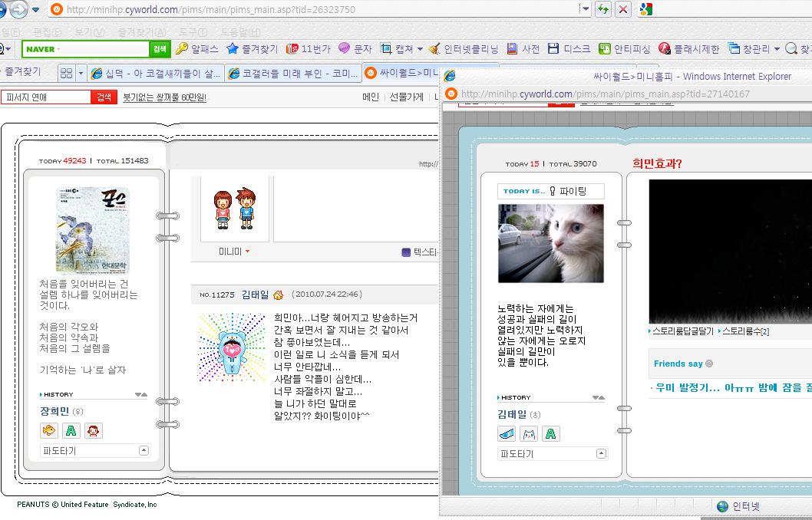Screen dimensions: 812x520
Task: Click the green A icon under 김태일
Action: 551,433
